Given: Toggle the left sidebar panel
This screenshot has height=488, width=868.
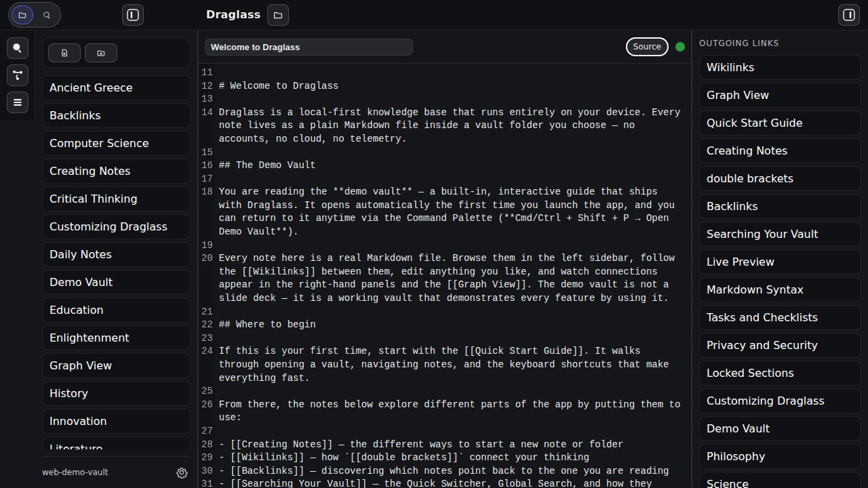Looking at the screenshot, I should 133,15.
